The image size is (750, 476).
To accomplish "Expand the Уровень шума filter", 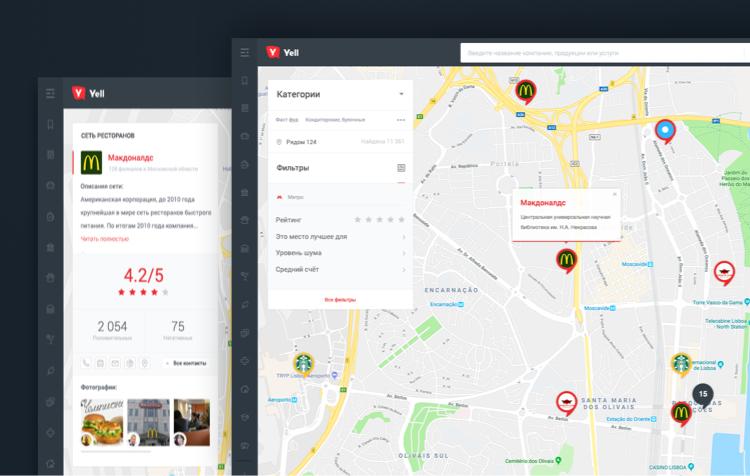I will 403,253.
